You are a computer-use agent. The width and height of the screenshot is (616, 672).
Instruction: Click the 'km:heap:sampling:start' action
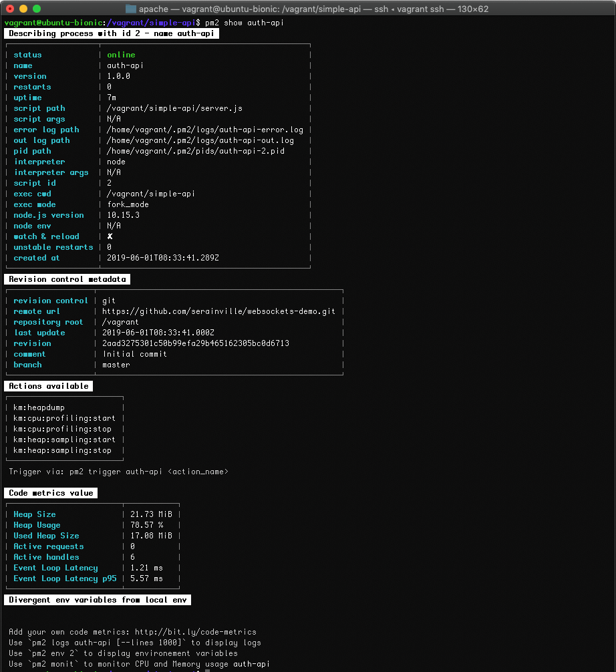(x=64, y=440)
